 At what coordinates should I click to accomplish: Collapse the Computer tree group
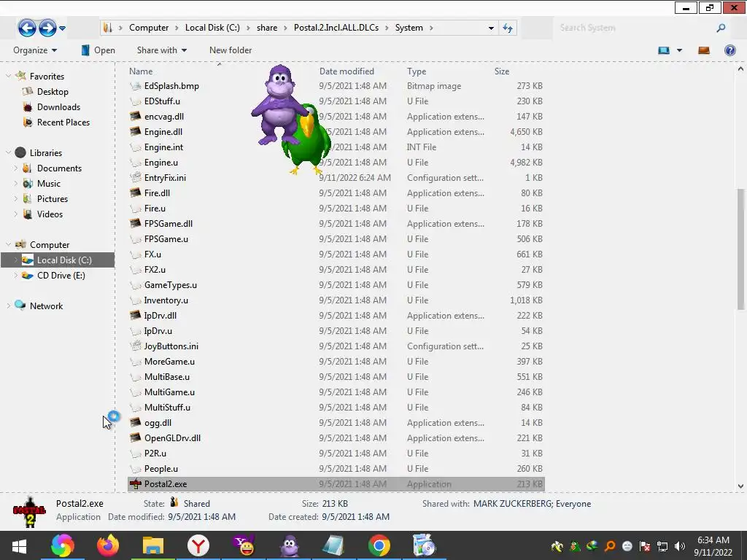click(8, 245)
